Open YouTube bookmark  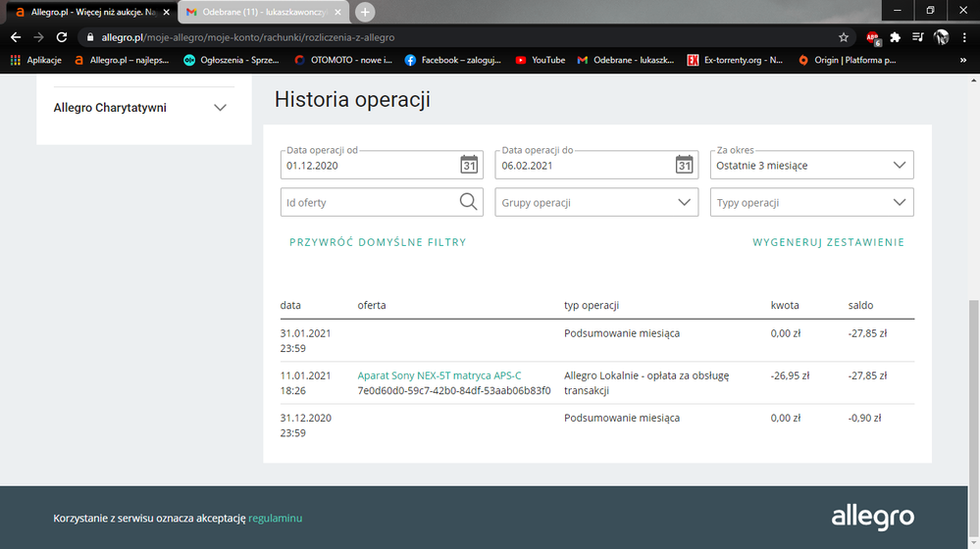(540, 60)
